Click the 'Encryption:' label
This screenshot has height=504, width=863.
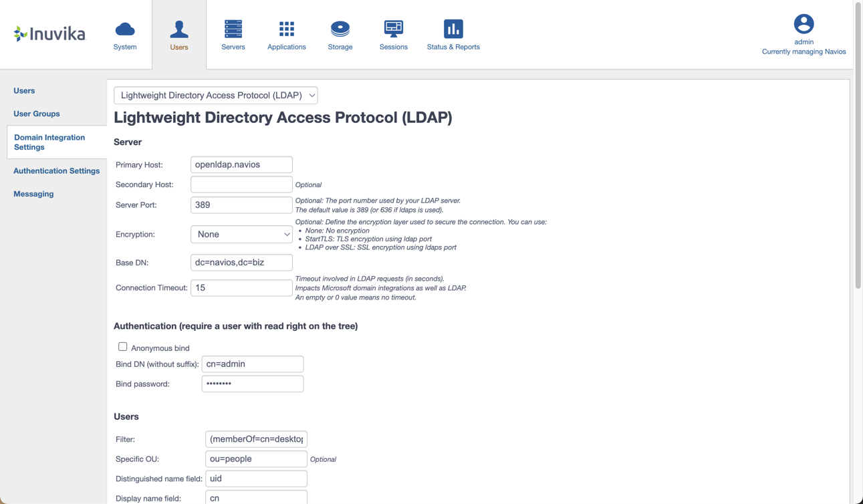pyautogui.click(x=135, y=235)
